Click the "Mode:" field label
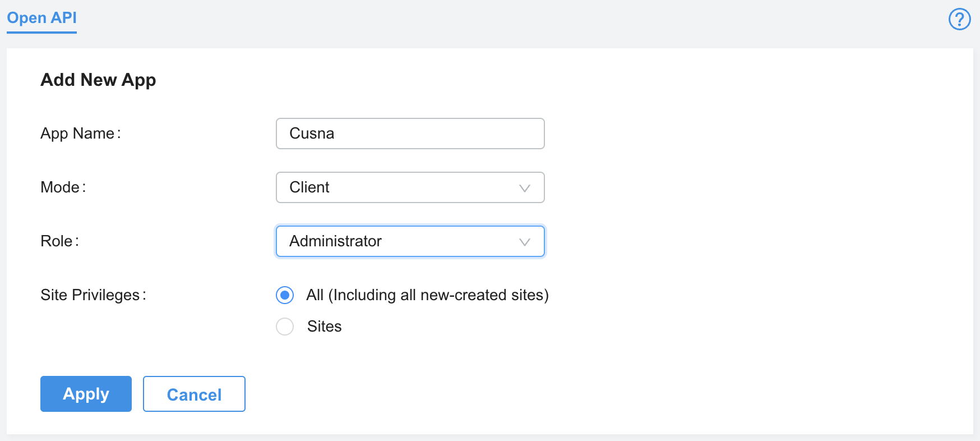The image size is (980, 441). click(63, 187)
